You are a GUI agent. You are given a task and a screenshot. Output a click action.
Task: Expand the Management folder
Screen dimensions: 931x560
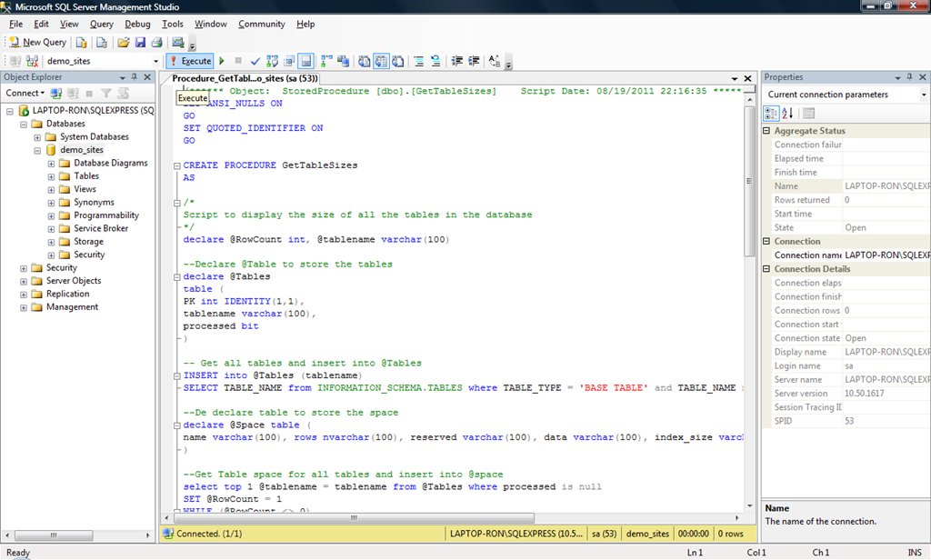pyautogui.click(x=24, y=307)
